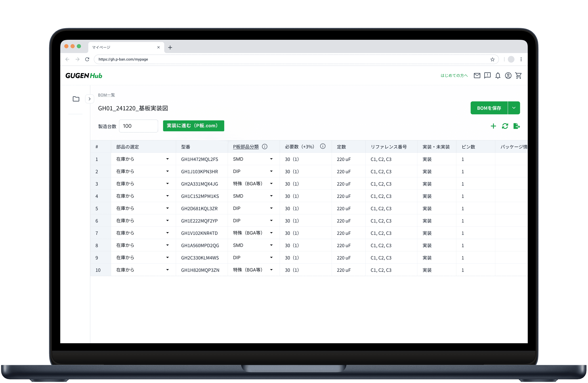Screen dimensions: 588x383
Task: Open 部品の選定 dropdown in row 1
Action: click(x=167, y=159)
